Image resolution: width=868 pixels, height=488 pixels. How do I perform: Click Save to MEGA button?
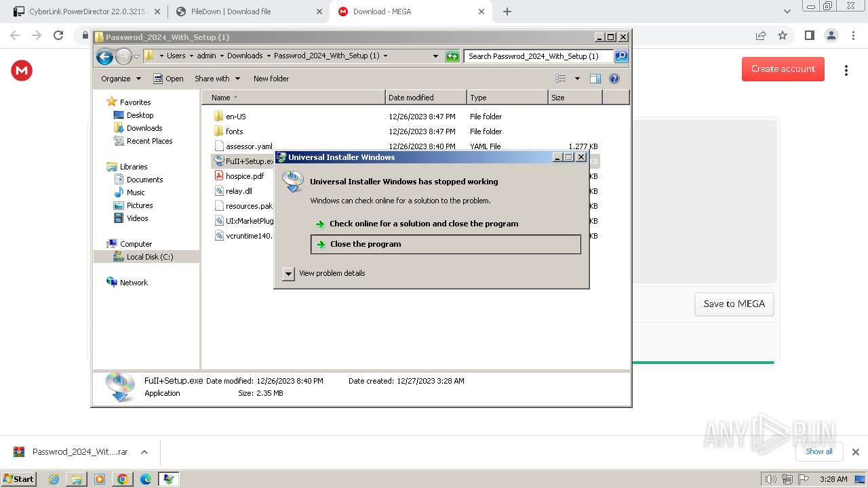(x=734, y=304)
